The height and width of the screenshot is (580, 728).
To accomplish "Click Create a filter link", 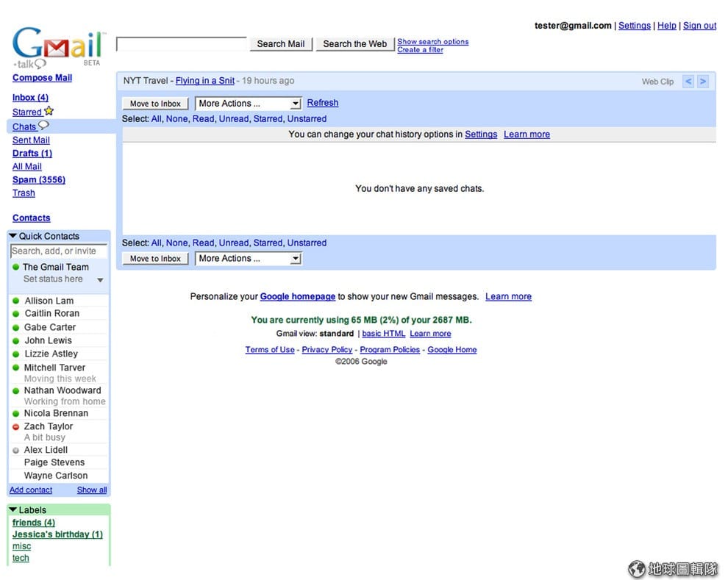I will (420, 50).
